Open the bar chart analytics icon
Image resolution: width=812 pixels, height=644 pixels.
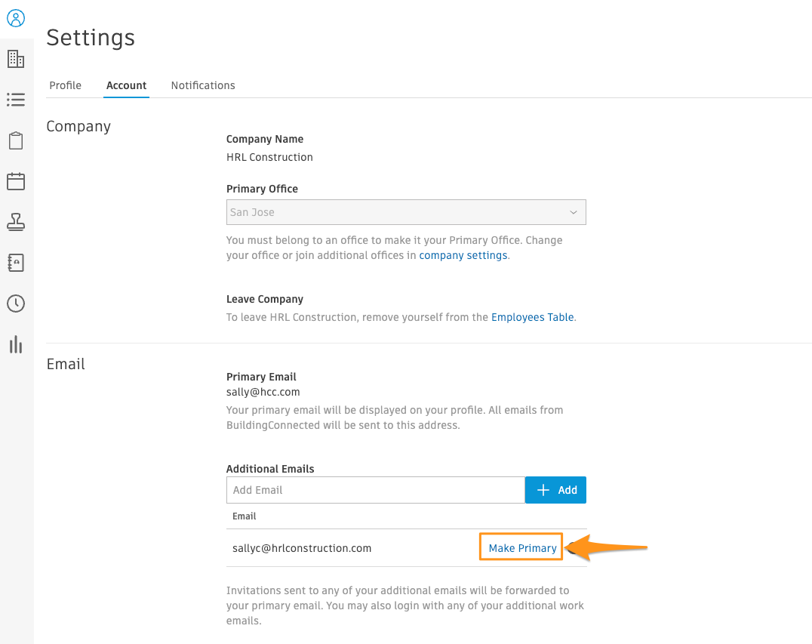coord(16,344)
